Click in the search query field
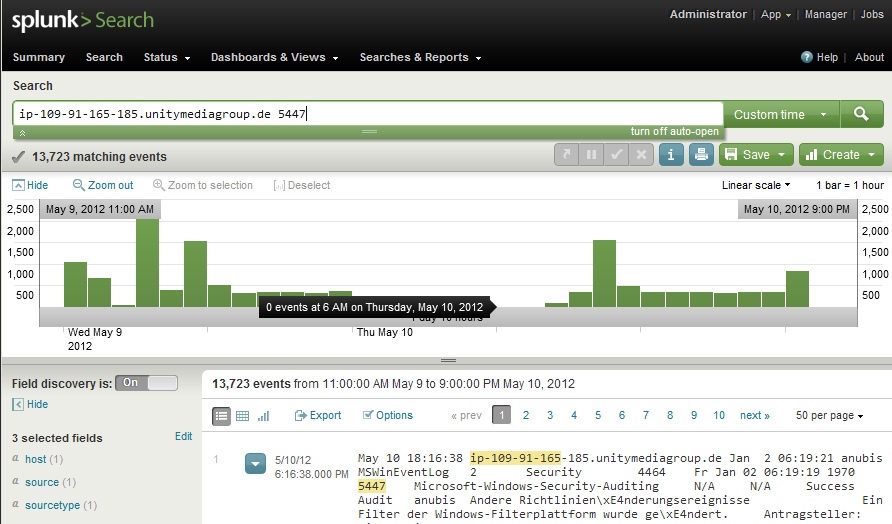Image resolution: width=892 pixels, height=524 pixels. (367, 114)
